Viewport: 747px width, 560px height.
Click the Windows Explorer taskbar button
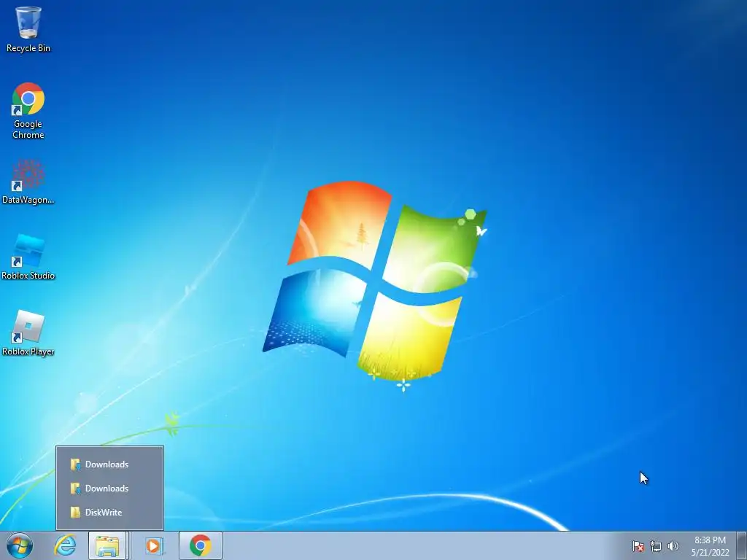coord(108,545)
